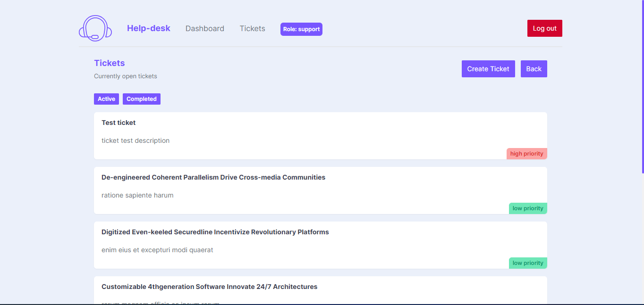Open the Digitized Even-keeled Securedline ticket
Screen dimensions: 644x305
[x=215, y=232]
